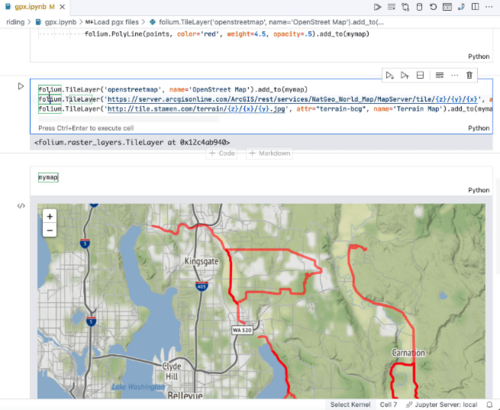Clear outputs of all cells
The height and width of the screenshot is (410, 500).
click(391, 7)
